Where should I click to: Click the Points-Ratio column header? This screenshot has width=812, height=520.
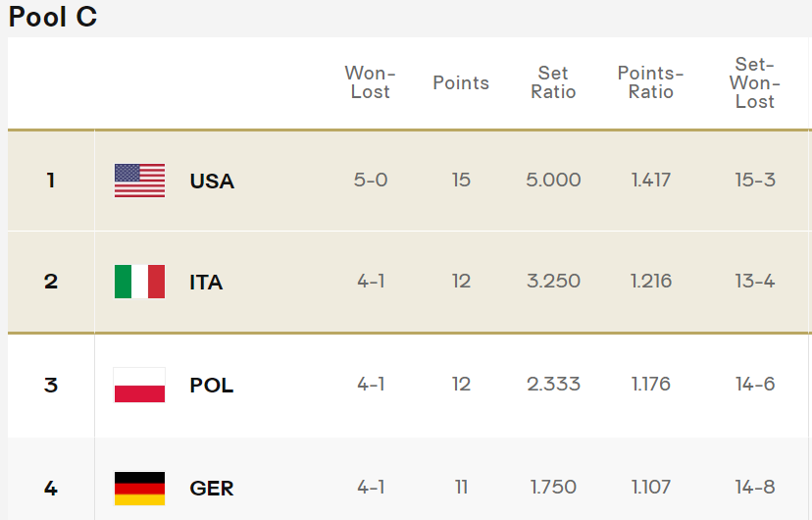click(x=651, y=82)
